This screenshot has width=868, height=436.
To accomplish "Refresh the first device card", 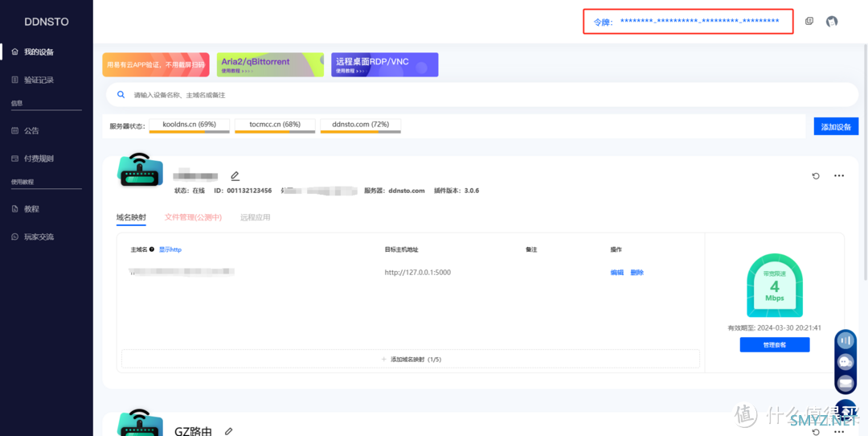I will (x=816, y=176).
